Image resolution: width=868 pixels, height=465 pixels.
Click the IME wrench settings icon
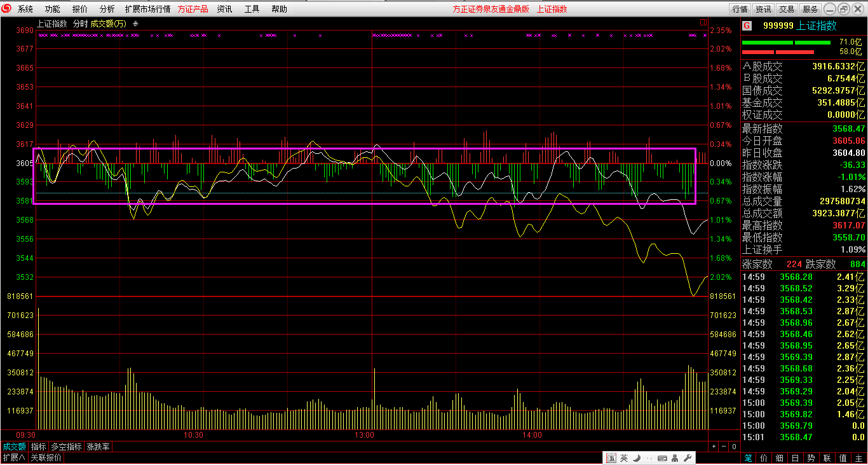coord(687,458)
